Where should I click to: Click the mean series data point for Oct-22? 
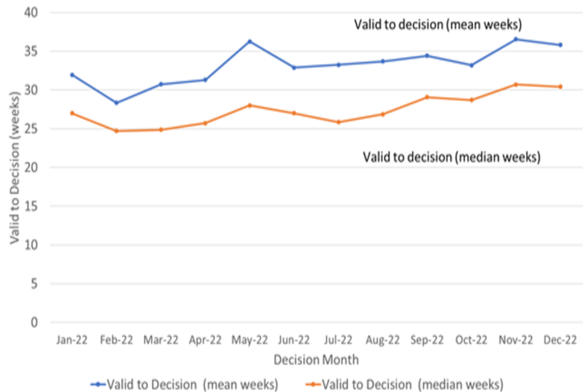click(472, 65)
